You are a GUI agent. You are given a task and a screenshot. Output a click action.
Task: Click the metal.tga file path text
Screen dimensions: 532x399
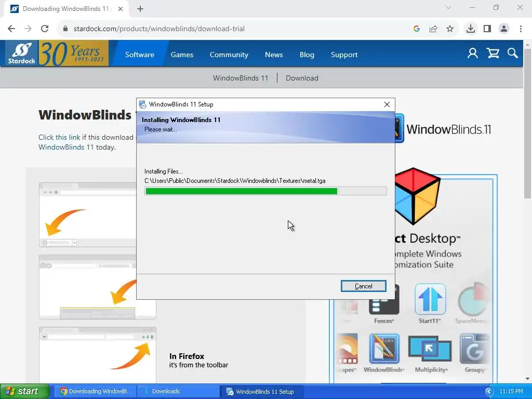click(x=235, y=181)
